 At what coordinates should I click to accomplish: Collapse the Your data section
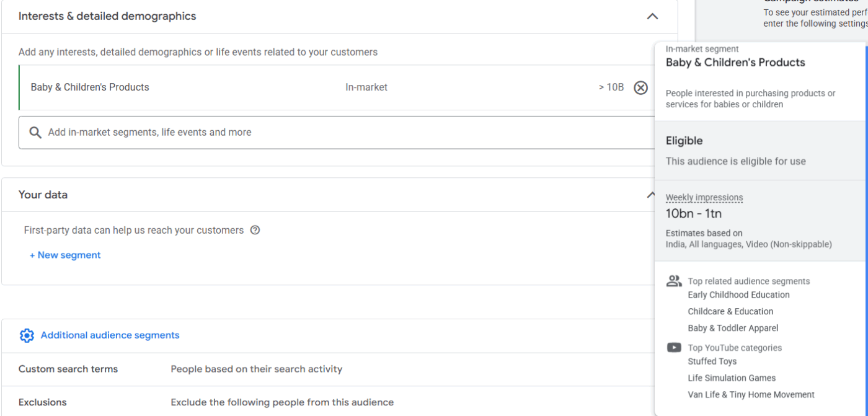(652, 194)
